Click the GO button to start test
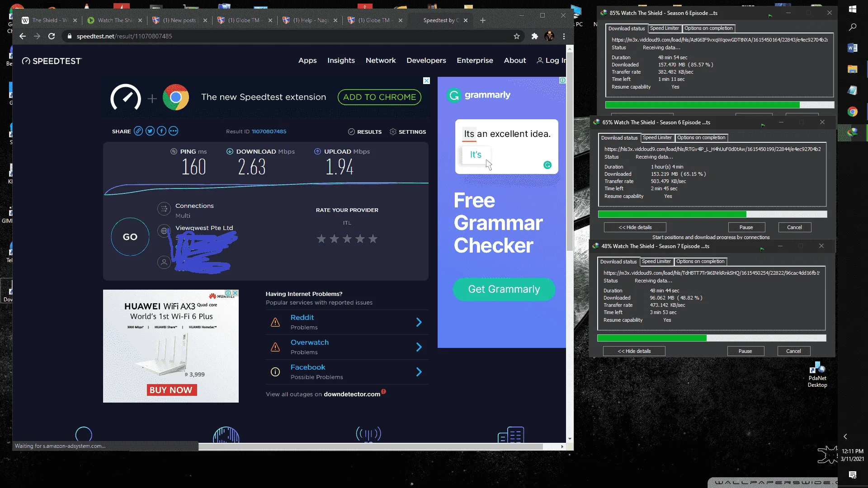868x488 pixels. point(130,237)
